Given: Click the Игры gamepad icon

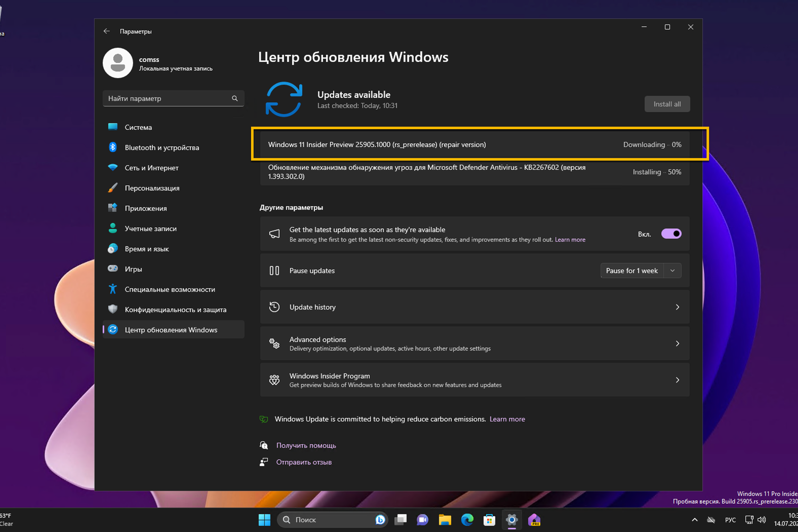Looking at the screenshot, I should pos(113,269).
